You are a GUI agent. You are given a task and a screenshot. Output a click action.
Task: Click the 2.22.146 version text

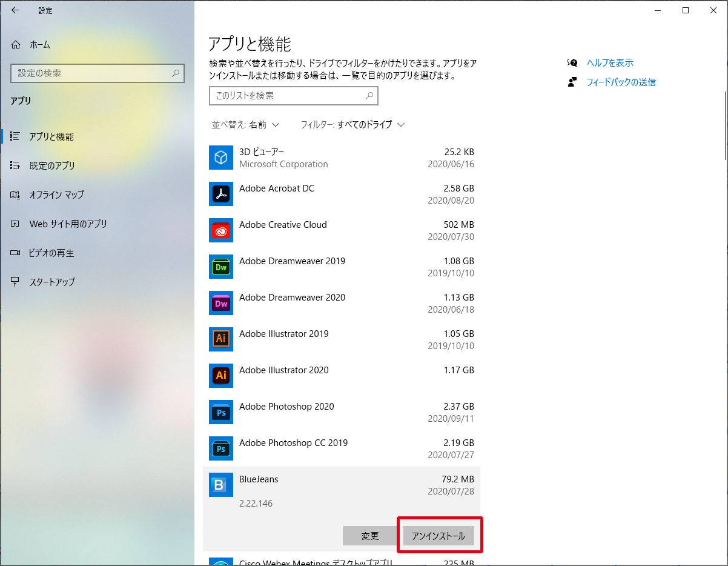256,504
